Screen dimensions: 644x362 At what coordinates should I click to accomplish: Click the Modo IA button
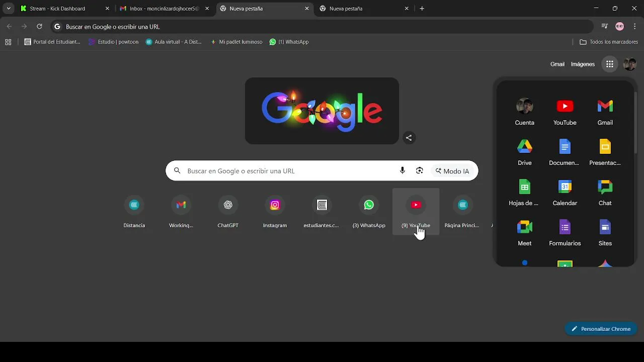coord(452,171)
